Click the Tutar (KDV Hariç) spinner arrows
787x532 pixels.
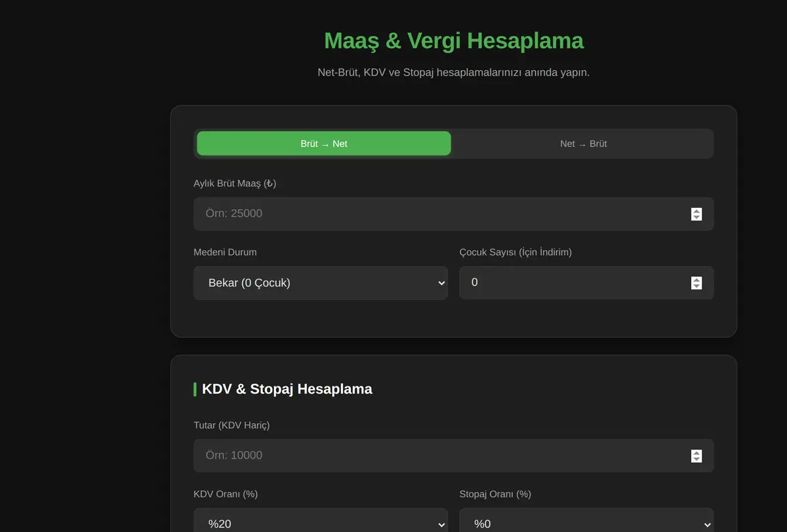pos(696,455)
